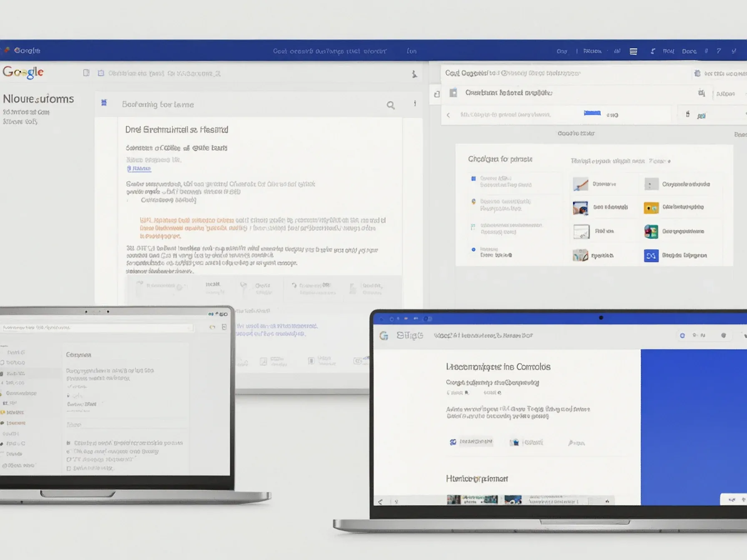Select the highlighted sidebar item in left laptop
The height and width of the screenshot is (560, 747).
point(17,373)
